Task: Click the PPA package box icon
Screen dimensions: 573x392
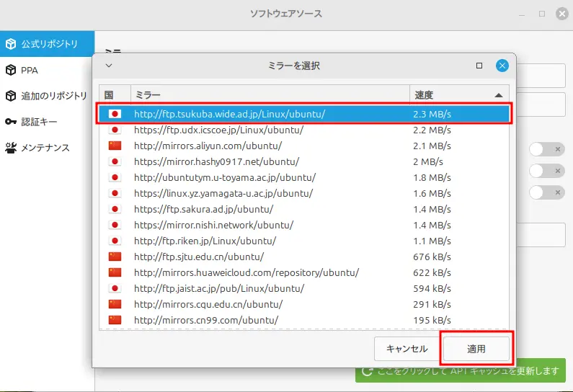Action: (11, 70)
